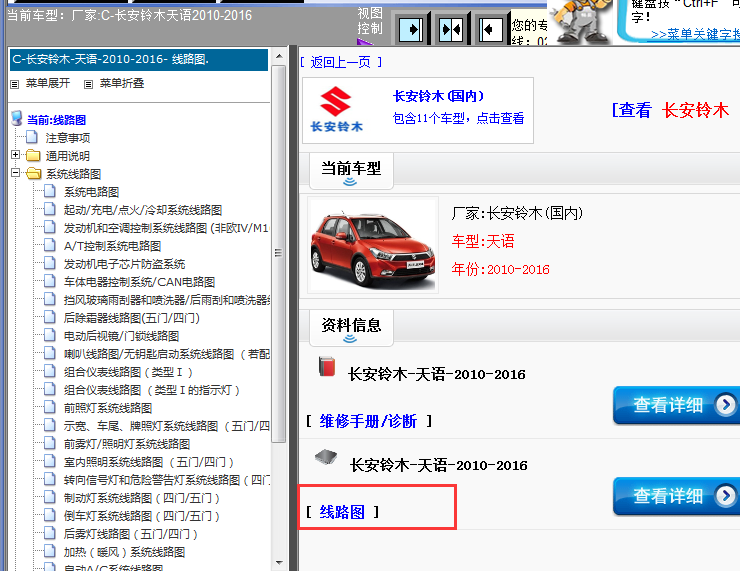Click 查看详细 button for 线路图
The width and height of the screenshot is (740, 571).
677,496
